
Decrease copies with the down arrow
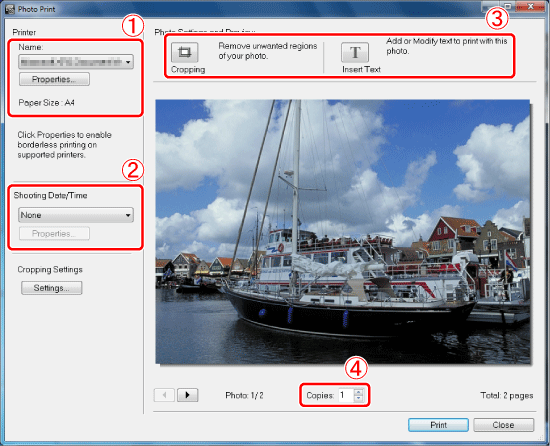point(358,398)
